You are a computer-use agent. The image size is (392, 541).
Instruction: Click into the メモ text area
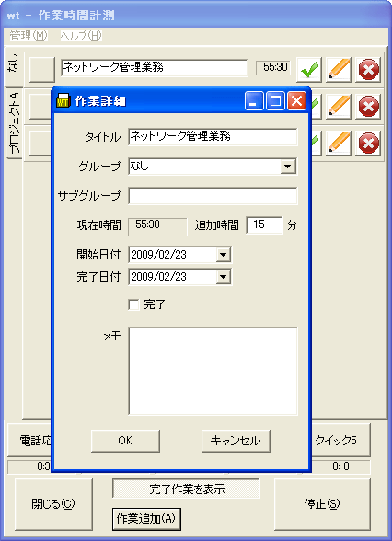(213, 372)
